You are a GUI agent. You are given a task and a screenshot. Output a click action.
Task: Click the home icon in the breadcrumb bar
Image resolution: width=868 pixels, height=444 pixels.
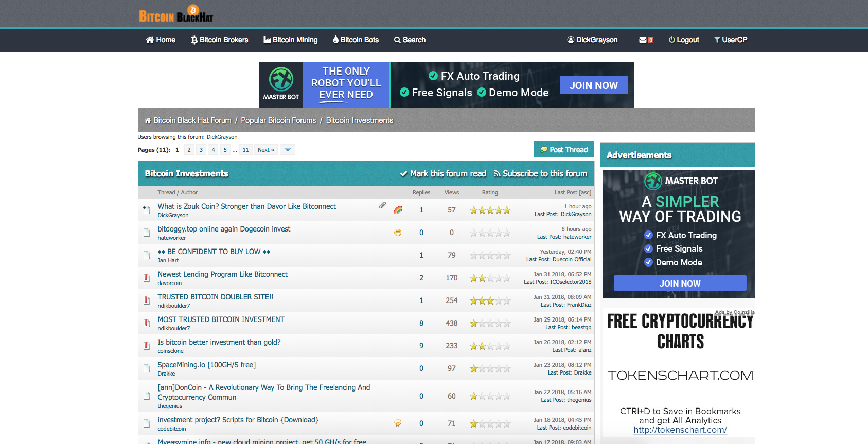click(x=148, y=120)
